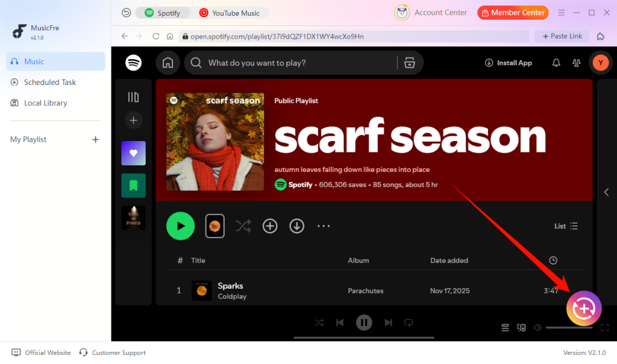The height and width of the screenshot is (364, 617).
Task: Open Connect to a device icon
Action: 521,327
